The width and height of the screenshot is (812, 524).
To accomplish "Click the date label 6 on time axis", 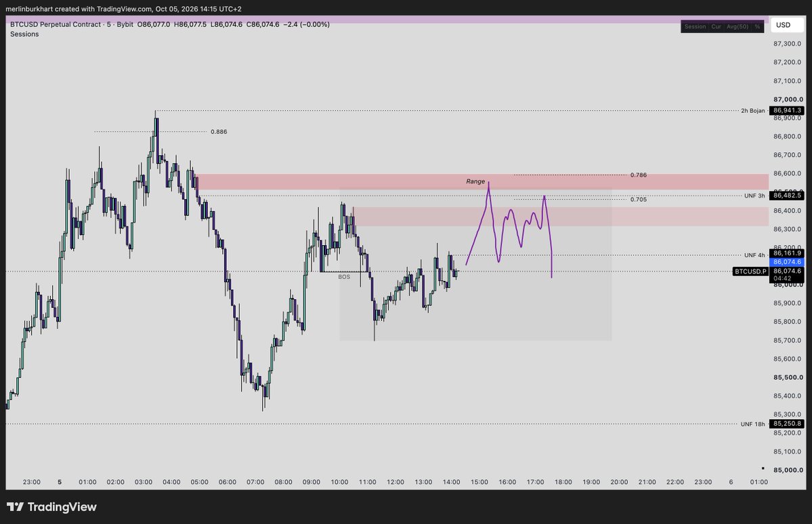I will click(x=731, y=482).
